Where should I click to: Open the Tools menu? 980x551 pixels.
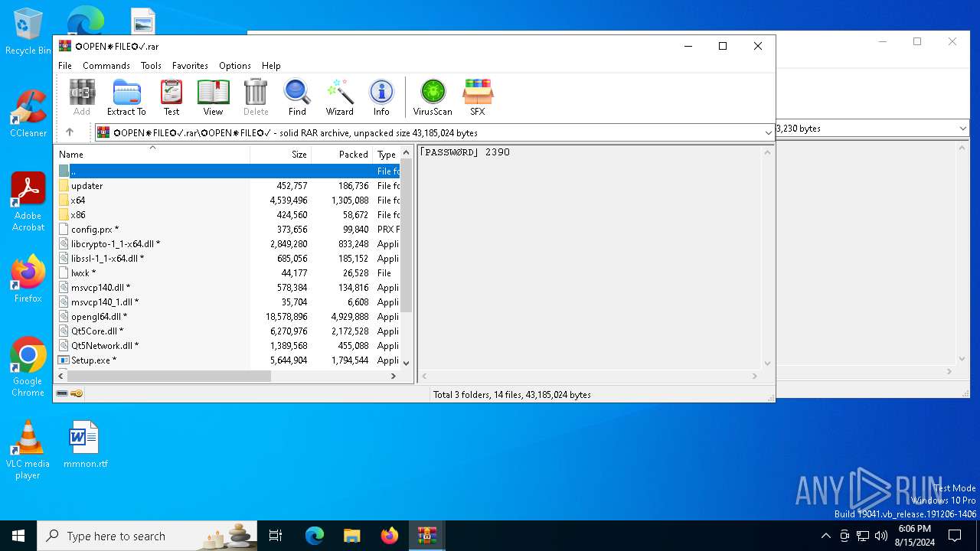(x=151, y=66)
